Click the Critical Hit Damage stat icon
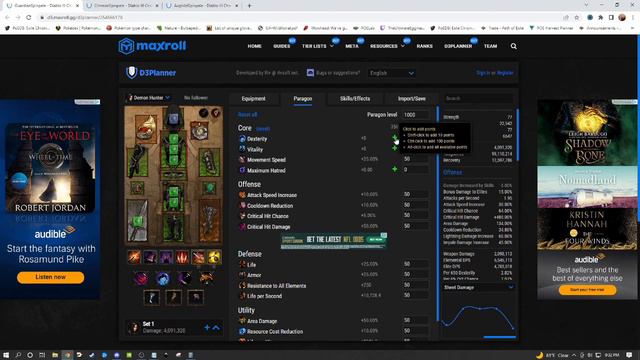The width and height of the screenshot is (640, 360). click(x=242, y=227)
